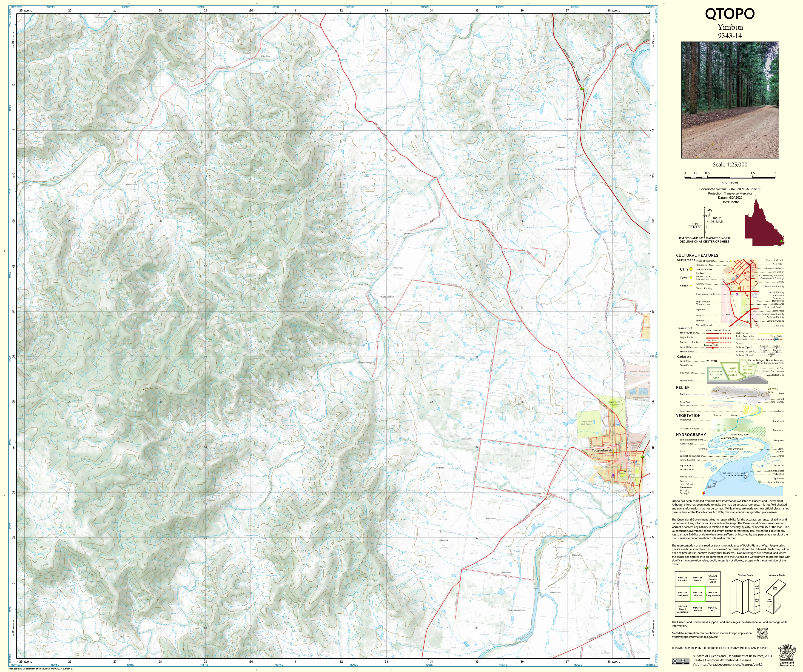Click the 9343-41 Nukinenda index cell
Image resolution: width=803 pixels, height=672 pixels.
(x=683, y=594)
